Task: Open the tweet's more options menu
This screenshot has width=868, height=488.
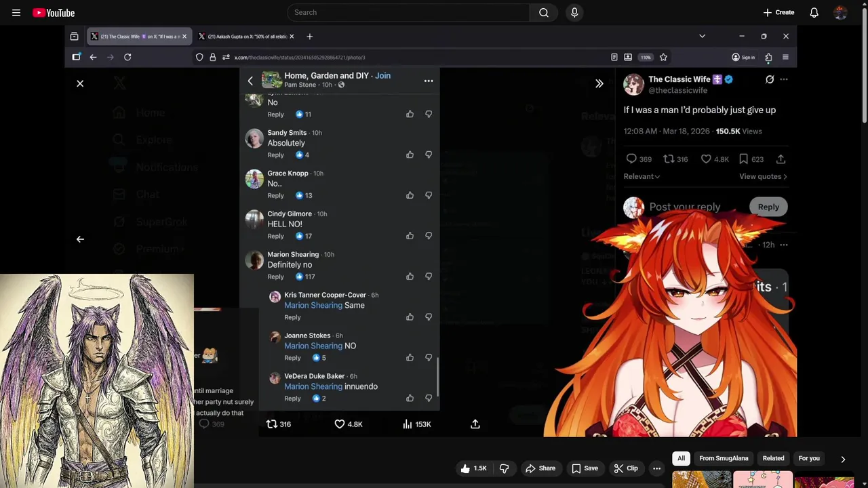Action: [784, 80]
